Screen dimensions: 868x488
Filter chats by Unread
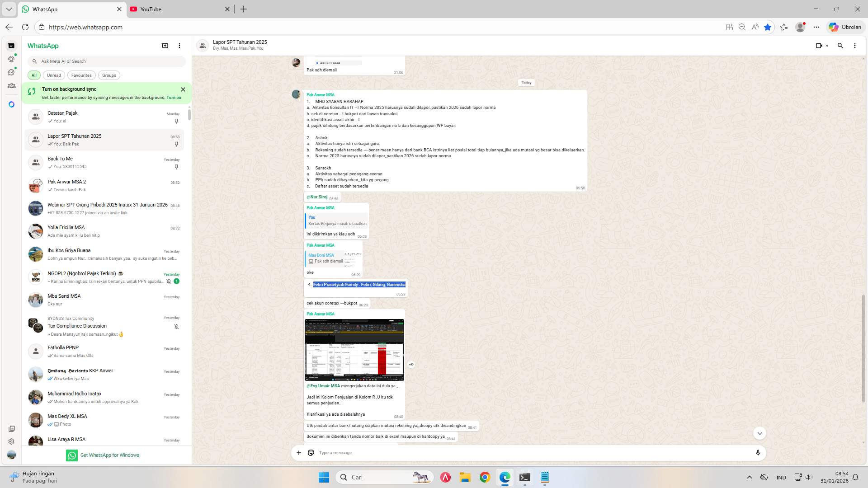coord(54,75)
